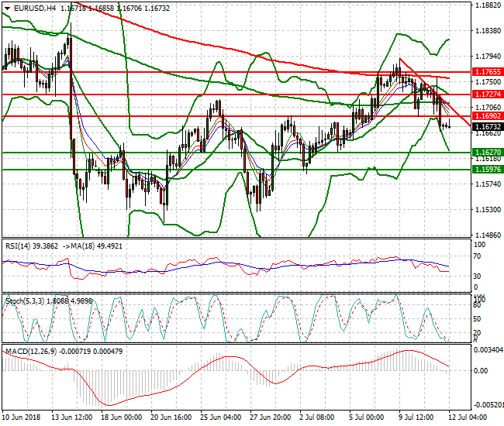Select the MACD(12,26,9) indicator label

click(31, 352)
